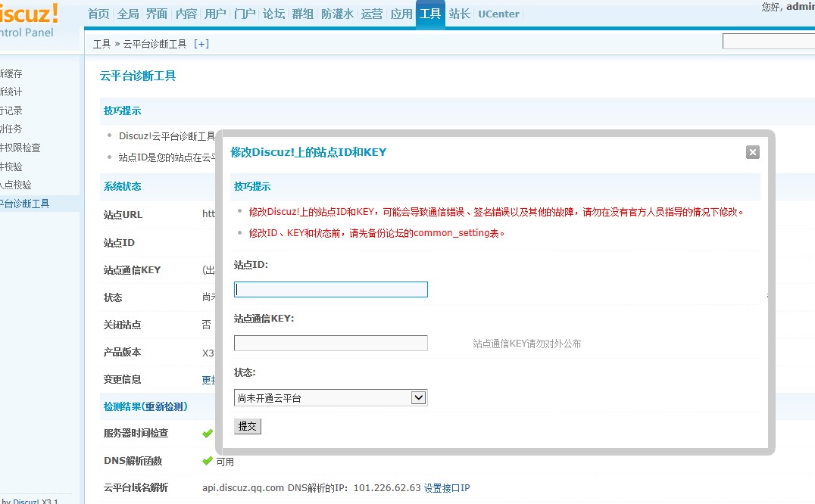Go to the 防灌水 navigation tab
Screen dimensions: 815x504
coord(337,14)
